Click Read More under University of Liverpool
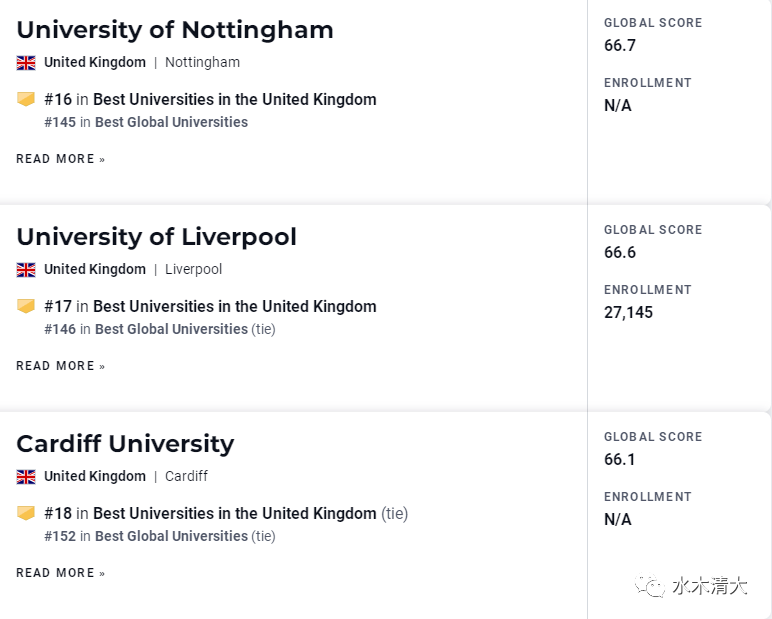The width and height of the screenshot is (772, 619). coord(61,366)
